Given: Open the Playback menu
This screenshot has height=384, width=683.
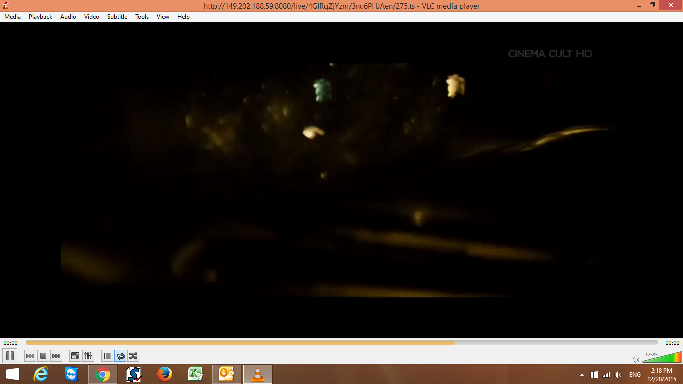Looking at the screenshot, I should (40, 17).
